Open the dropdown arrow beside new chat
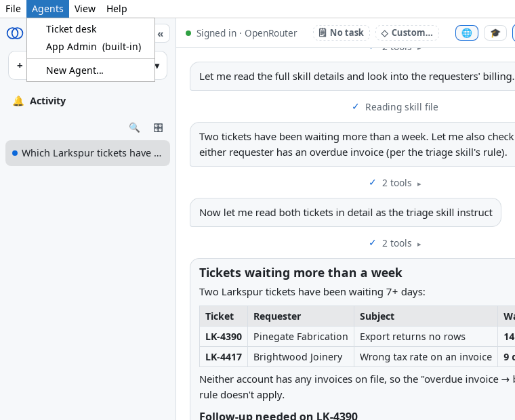The width and height of the screenshot is (515, 420). click(158, 66)
